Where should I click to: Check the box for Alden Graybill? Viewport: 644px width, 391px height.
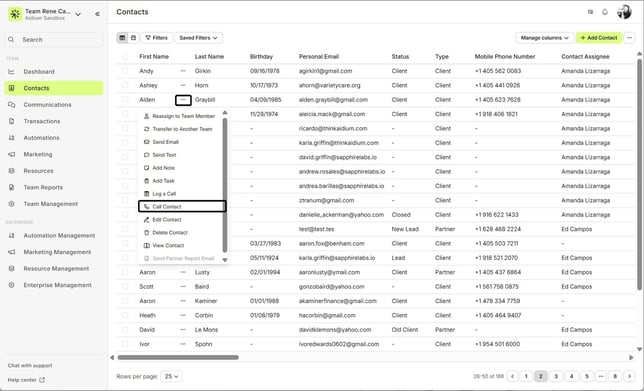[x=125, y=100]
